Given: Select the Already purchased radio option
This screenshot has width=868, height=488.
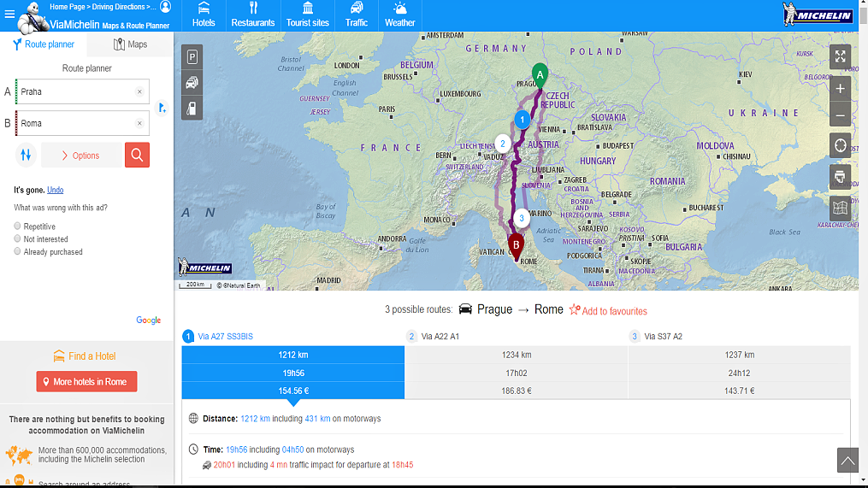Looking at the screenshot, I should click(x=17, y=251).
